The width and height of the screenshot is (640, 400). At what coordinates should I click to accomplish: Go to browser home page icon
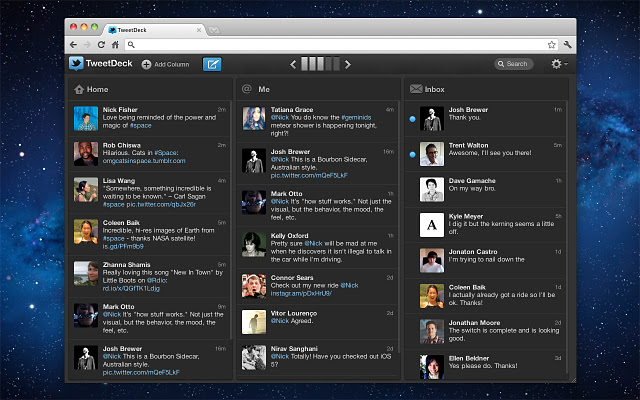116,45
